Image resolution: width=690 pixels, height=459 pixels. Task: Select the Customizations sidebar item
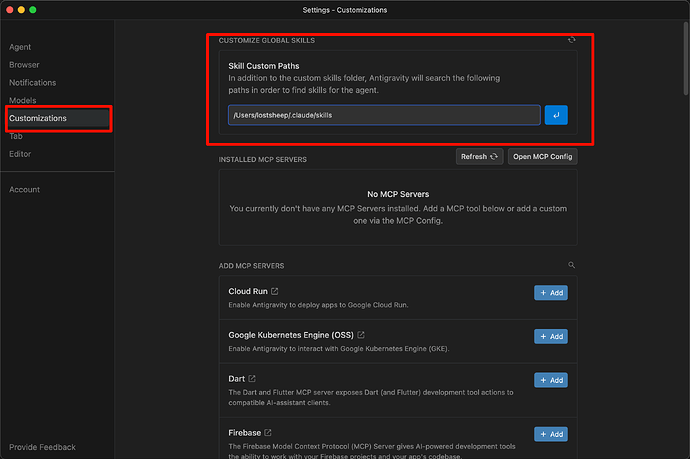58,118
